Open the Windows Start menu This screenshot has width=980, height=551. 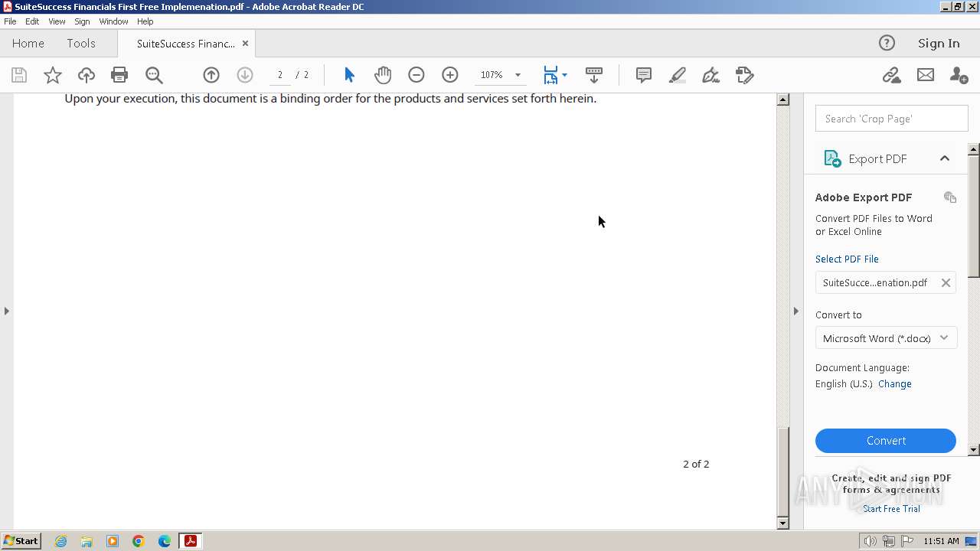click(x=21, y=541)
